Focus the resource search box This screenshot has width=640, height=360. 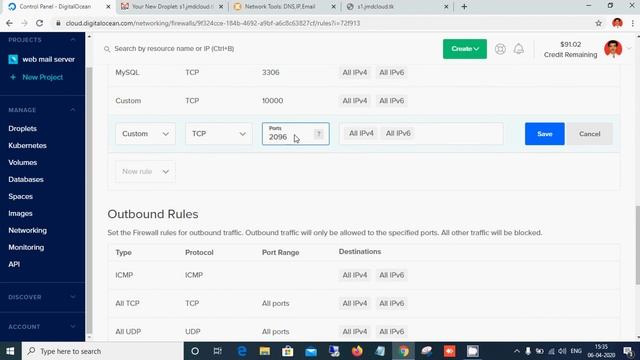pos(174,49)
